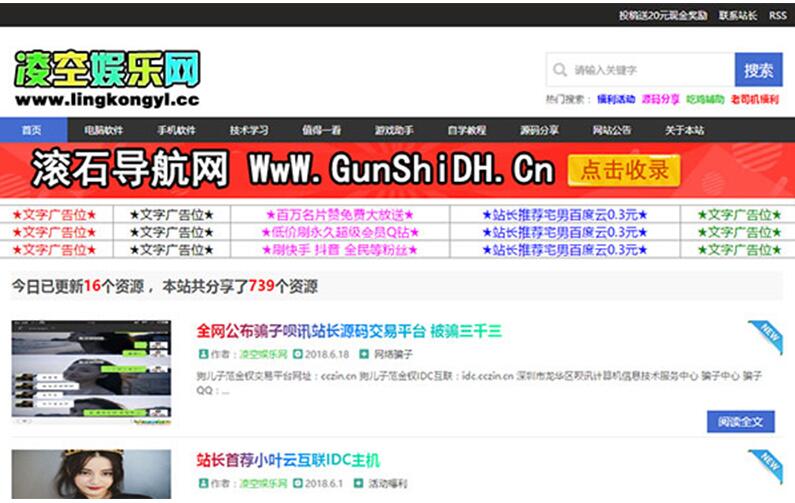The image size is (795, 503).
Task: Open the first article's thumbnail image
Action: coord(91,372)
